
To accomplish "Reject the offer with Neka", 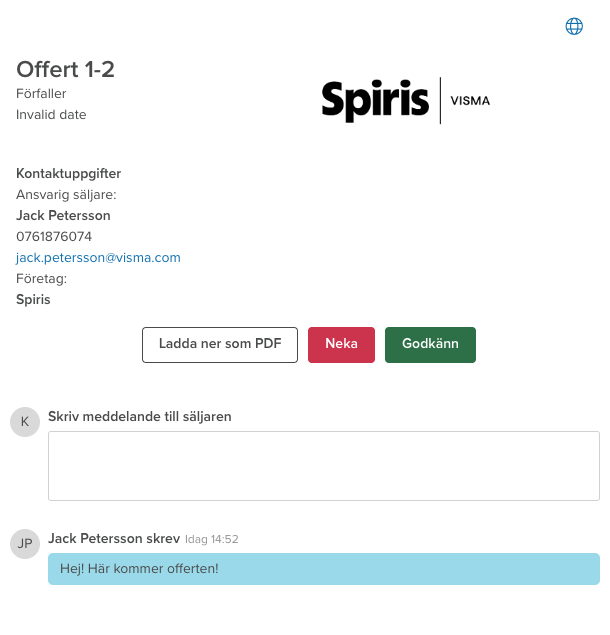I will pos(341,344).
